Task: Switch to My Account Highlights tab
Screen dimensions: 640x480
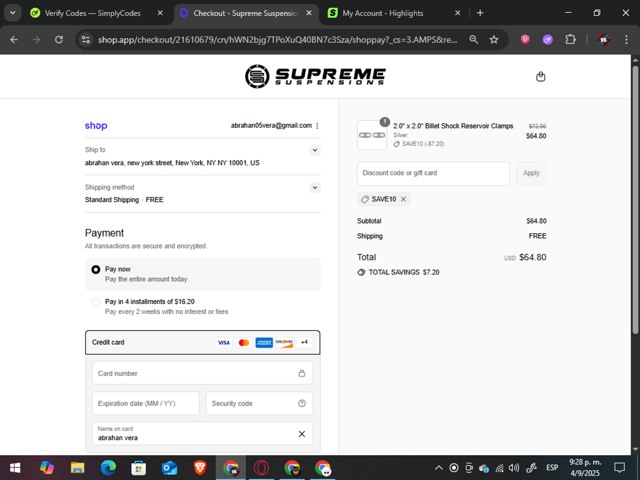Action: [383, 13]
